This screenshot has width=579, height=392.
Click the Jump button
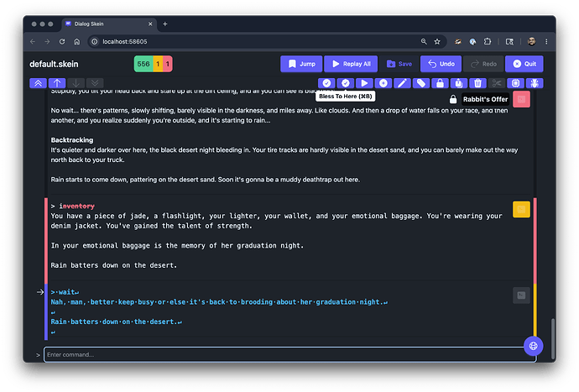click(301, 64)
